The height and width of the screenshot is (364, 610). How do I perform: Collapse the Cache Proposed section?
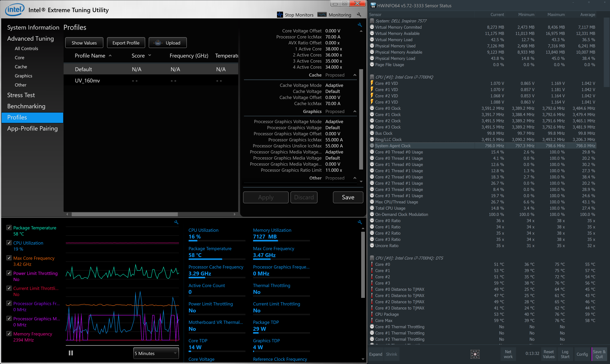click(355, 75)
